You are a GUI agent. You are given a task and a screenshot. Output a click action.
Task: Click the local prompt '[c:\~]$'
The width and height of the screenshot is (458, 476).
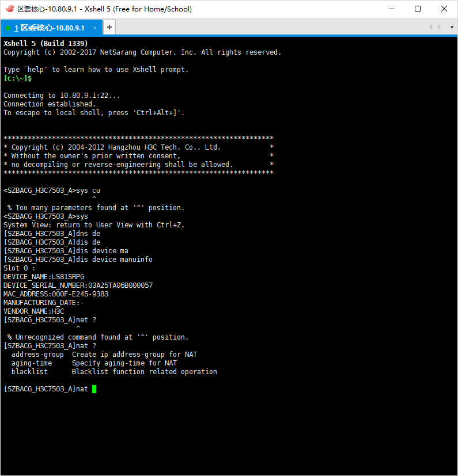(x=18, y=78)
